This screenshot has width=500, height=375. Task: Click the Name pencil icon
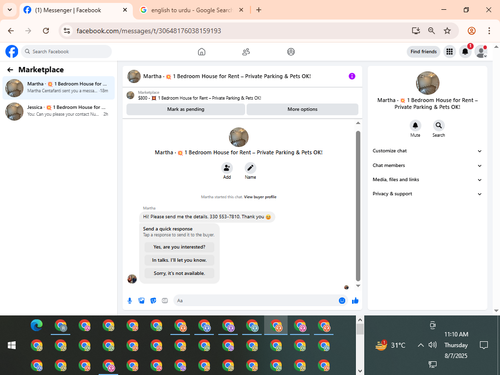coord(250,168)
